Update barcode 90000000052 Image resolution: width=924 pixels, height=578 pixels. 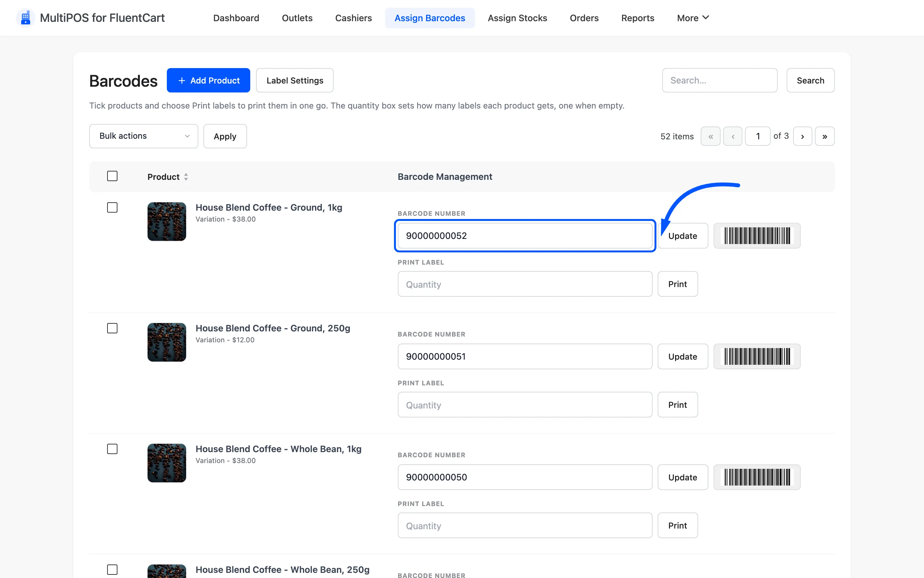682,236
